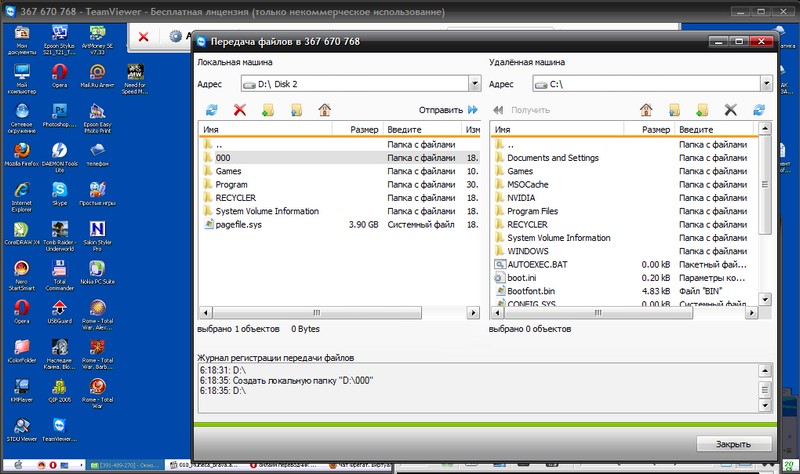Select pagefile.sys in local list
800x474 pixels.
(237, 225)
